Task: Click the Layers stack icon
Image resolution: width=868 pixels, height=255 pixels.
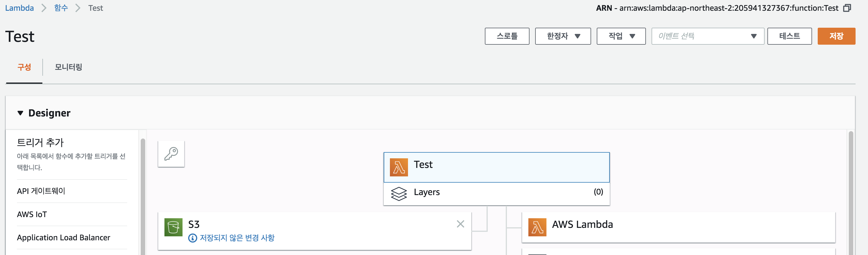Action: [399, 194]
